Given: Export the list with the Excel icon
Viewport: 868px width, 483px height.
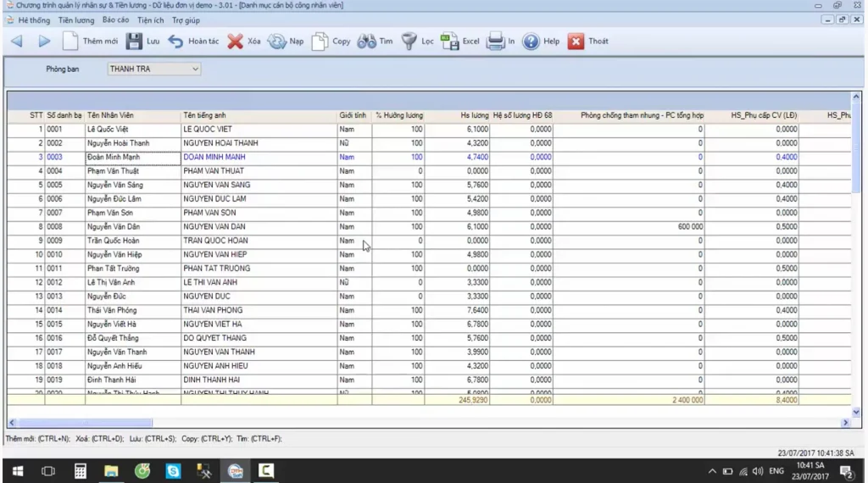Looking at the screenshot, I should 449,42.
